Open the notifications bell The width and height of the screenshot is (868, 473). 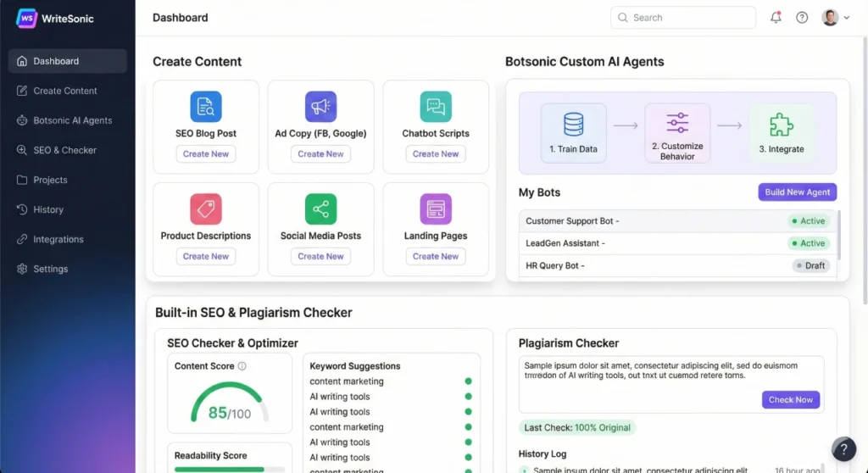click(x=776, y=17)
